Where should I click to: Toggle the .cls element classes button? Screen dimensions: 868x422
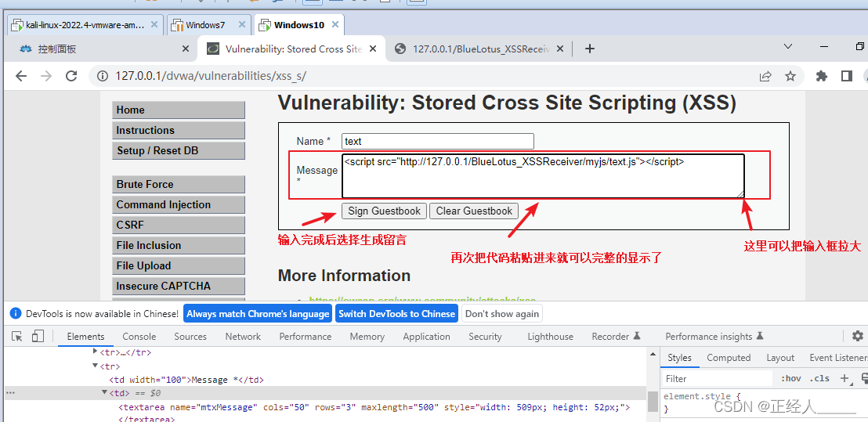click(x=819, y=378)
